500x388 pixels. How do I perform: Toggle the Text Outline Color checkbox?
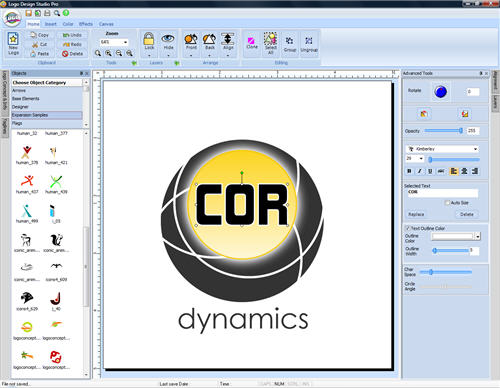click(x=407, y=228)
